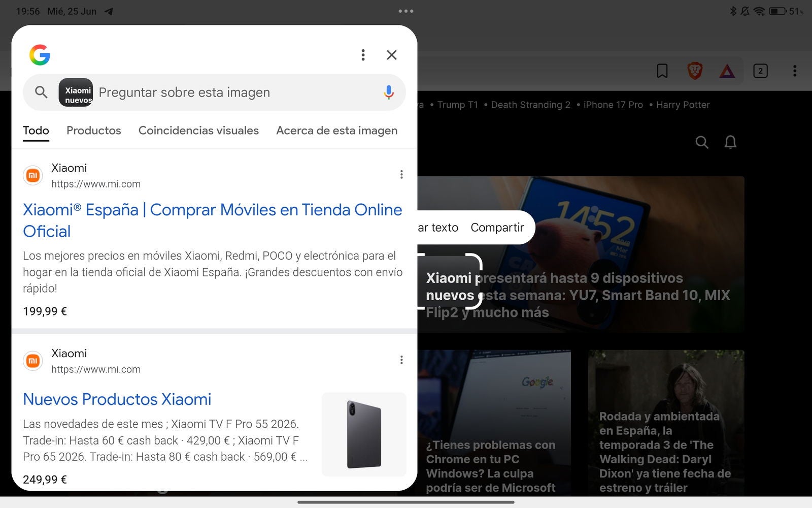This screenshot has width=812, height=508.
Task: Open Brave Rewards triangle icon
Action: click(x=727, y=71)
